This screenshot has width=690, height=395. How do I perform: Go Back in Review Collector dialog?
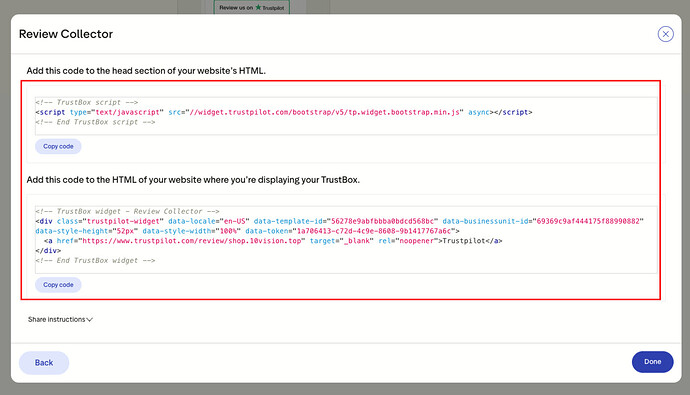pyautogui.click(x=44, y=362)
